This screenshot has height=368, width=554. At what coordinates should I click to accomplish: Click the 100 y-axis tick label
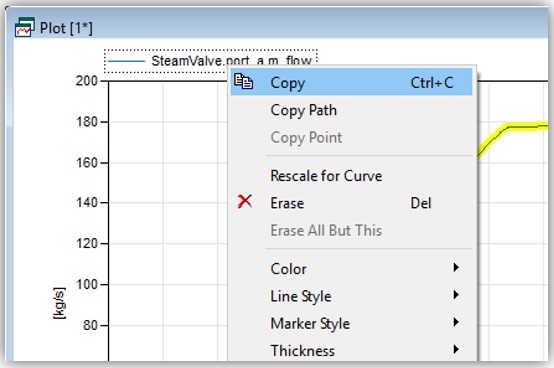click(x=87, y=284)
